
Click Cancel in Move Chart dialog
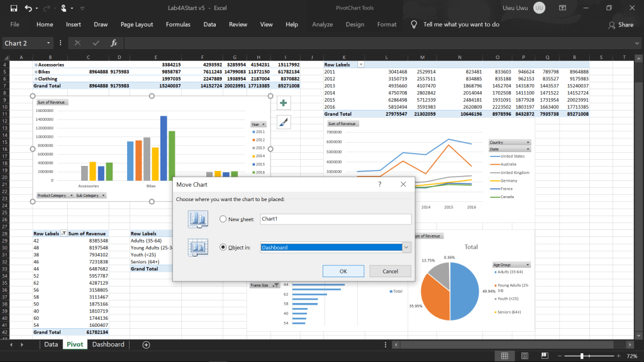click(x=390, y=271)
